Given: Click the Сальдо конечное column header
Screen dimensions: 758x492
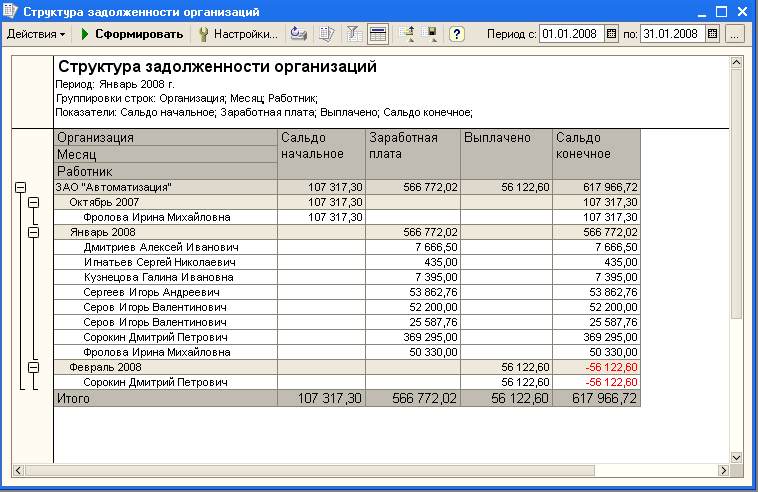Looking at the screenshot, I should point(597,154).
